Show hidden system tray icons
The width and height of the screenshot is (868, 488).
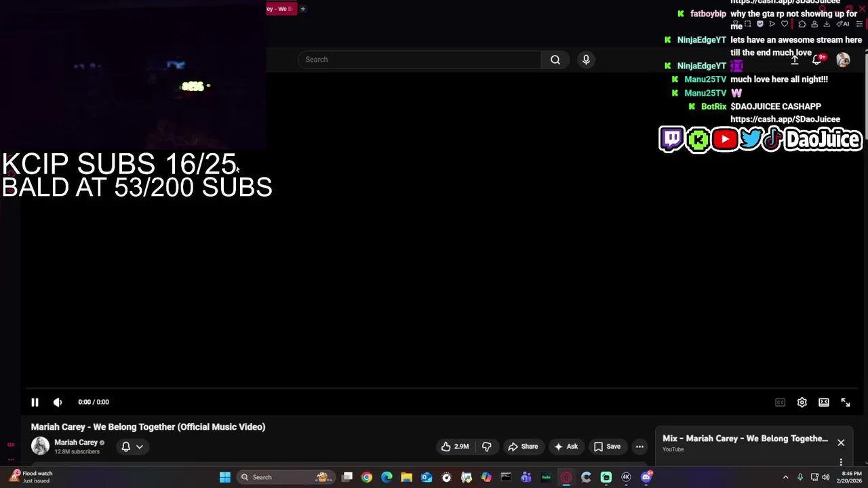pyautogui.click(x=785, y=477)
